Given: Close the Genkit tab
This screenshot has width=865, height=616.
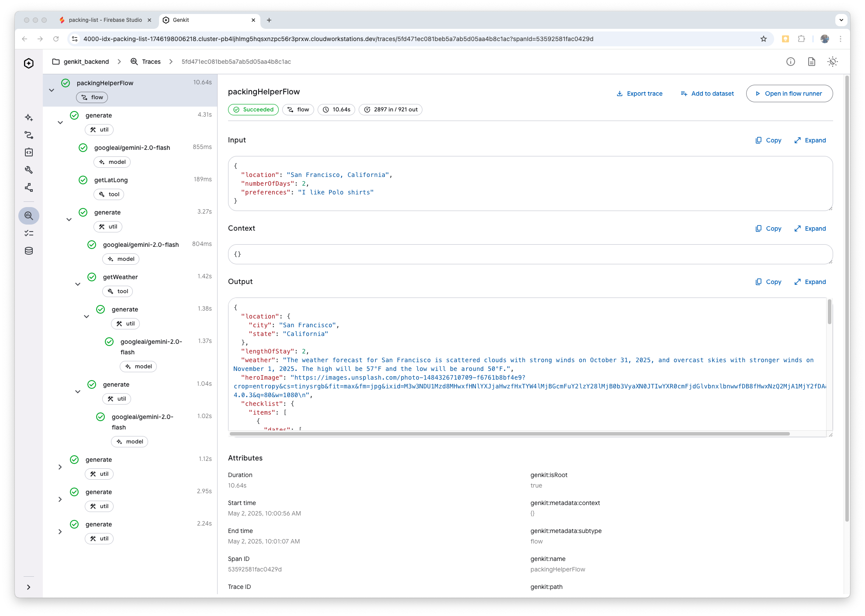Looking at the screenshot, I should coord(253,20).
